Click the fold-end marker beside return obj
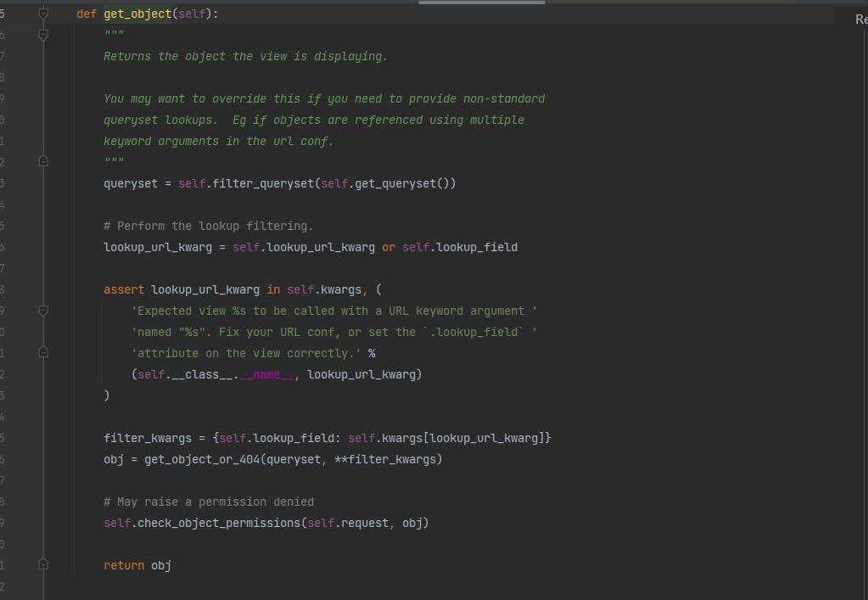The width and height of the screenshot is (868, 600). (x=43, y=564)
